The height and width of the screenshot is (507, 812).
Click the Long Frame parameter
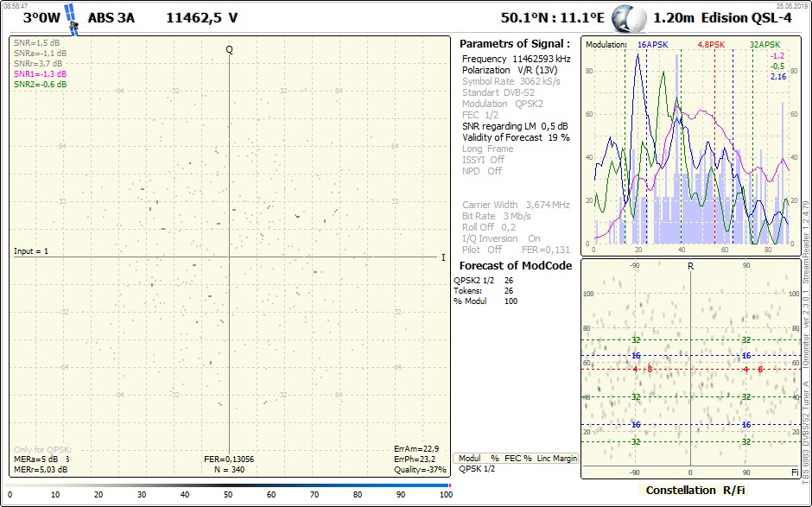coord(487,149)
